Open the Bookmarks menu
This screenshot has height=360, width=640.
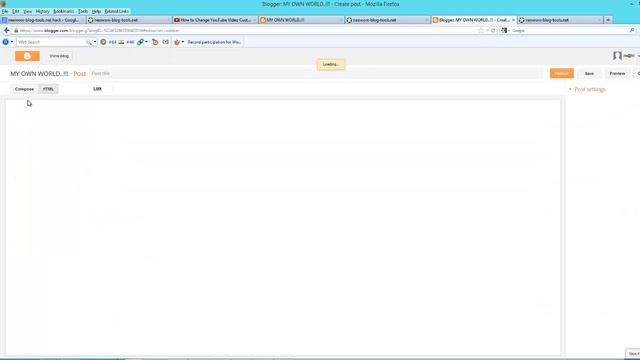click(x=64, y=11)
